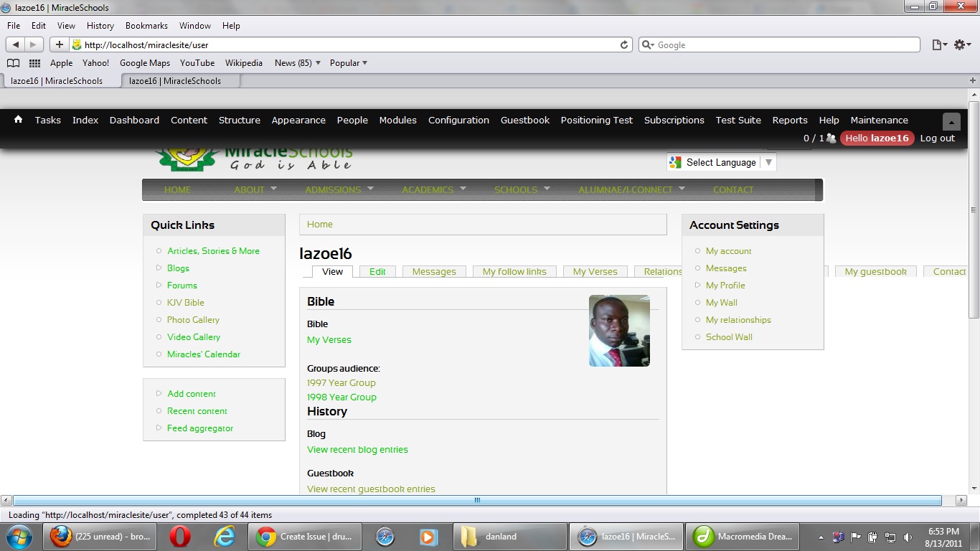Click the add bookmark plus button
The image size is (980, 551).
59,44
